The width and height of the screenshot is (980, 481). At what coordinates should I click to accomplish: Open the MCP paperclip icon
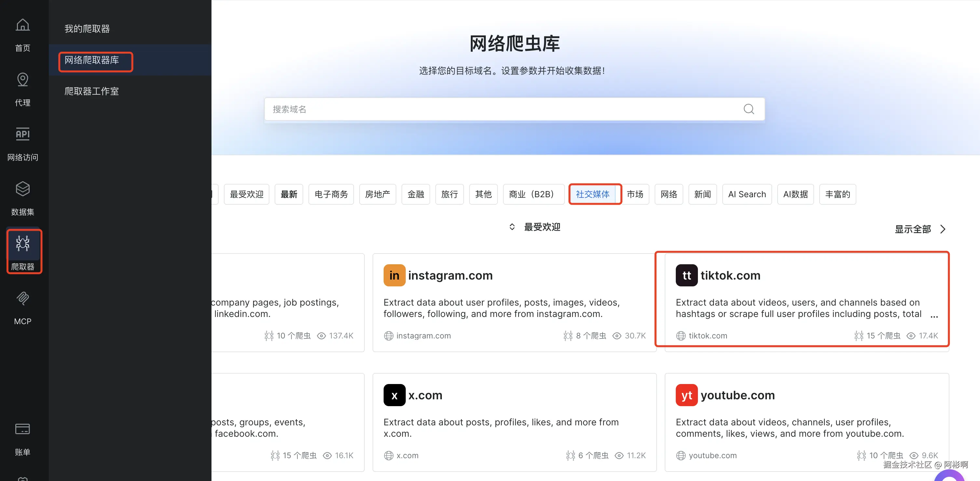(22, 298)
